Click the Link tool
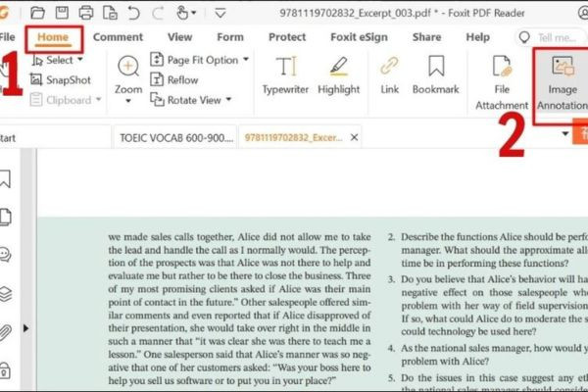 coord(389,75)
